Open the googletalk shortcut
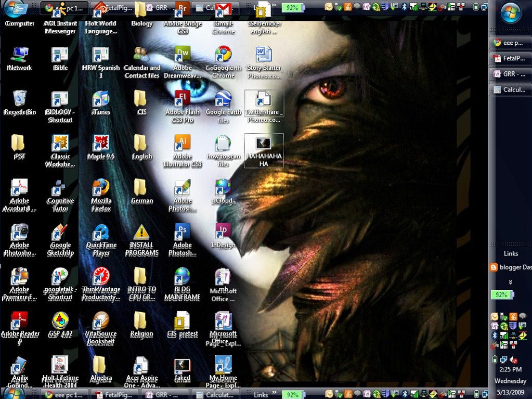This screenshot has width=532, height=399. click(60, 284)
